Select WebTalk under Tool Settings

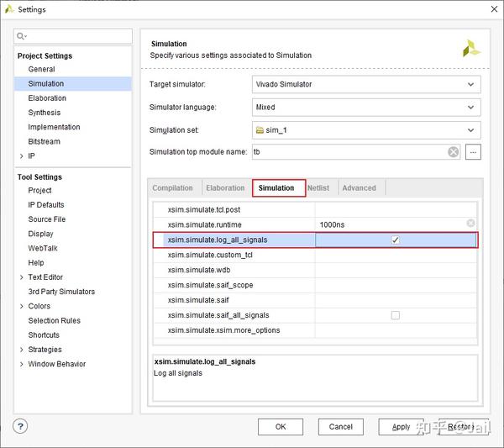(x=43, y=248)
